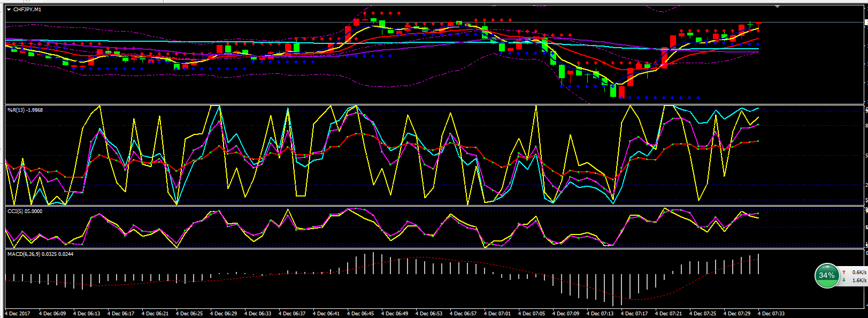
Task: Click the 4 Dec 06:29 time label
Action: tap(224, 313)
